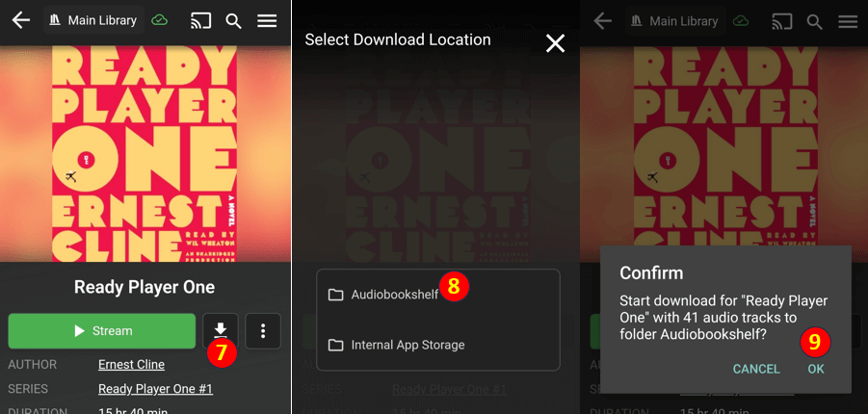
Task: Tap the back arrow in the left screen
Action: pyautogui.click(x=21, y=20)
